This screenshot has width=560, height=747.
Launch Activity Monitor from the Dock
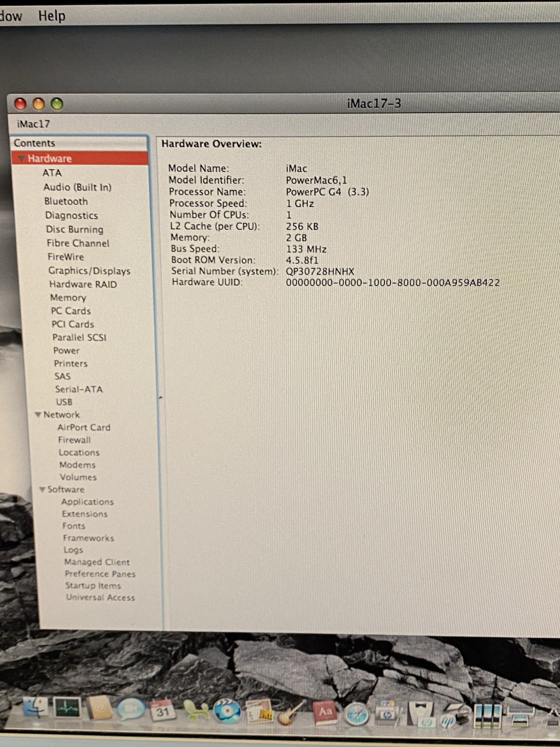(x=67, y=708)
